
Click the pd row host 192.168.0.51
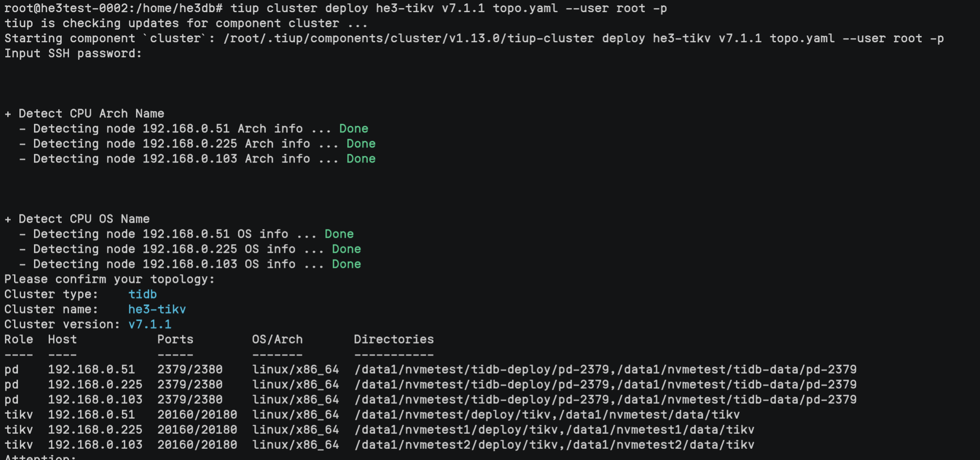coord(91,369)
